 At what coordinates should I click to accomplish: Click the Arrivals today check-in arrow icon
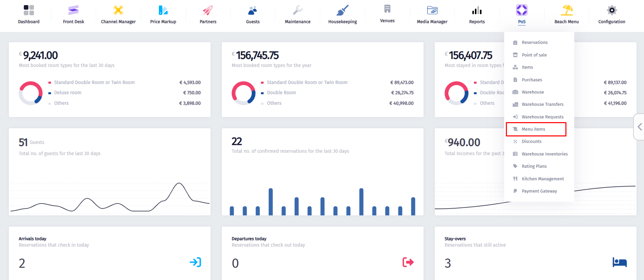(195, 262)
